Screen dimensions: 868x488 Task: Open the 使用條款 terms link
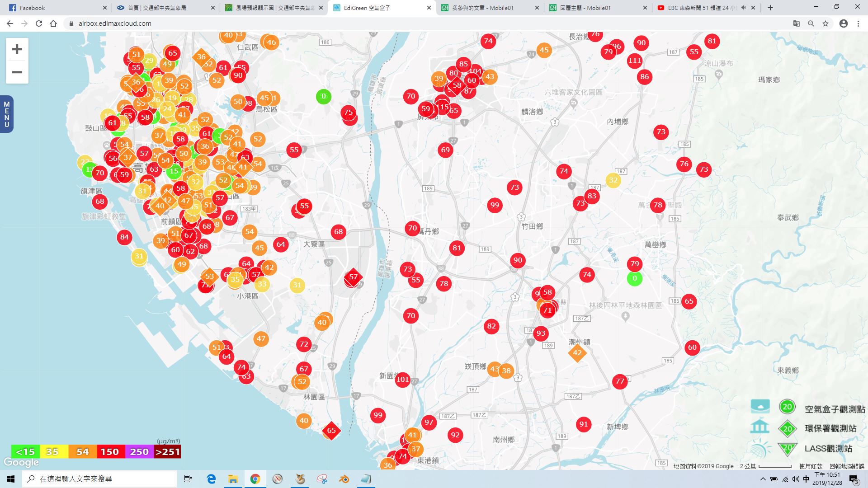point(811,466)
